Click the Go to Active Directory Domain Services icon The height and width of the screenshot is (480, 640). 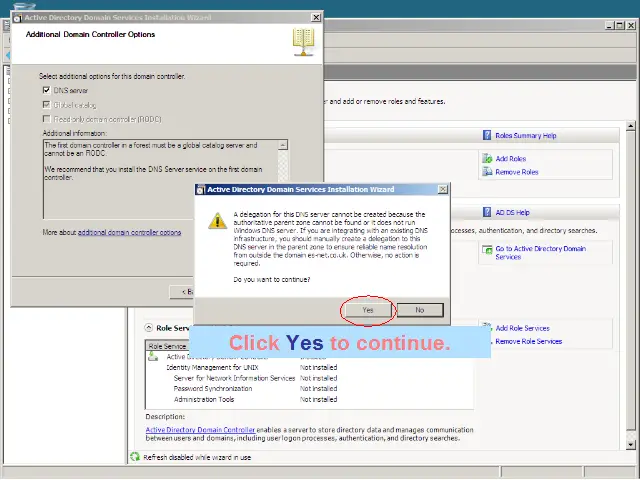[487, 250]
